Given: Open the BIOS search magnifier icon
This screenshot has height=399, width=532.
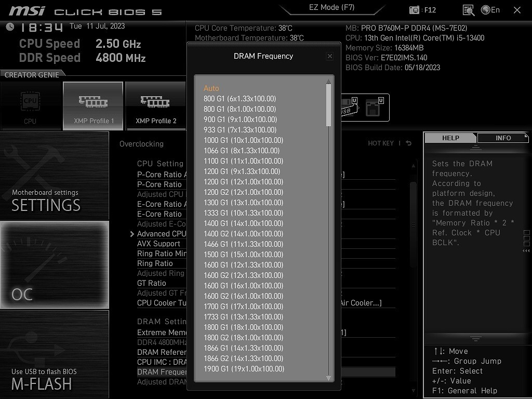Looking at the screenshot, I should click(x=469, y=10).
